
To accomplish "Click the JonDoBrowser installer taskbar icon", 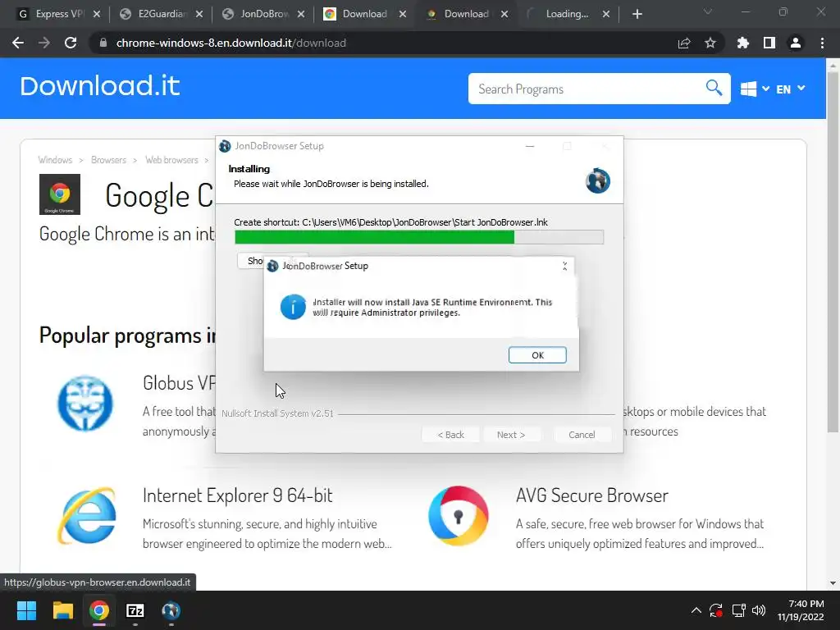I will [171, 610].
